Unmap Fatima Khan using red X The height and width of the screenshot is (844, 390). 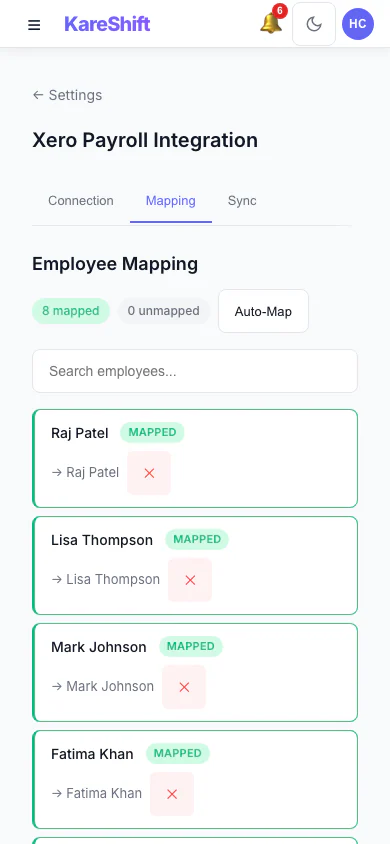(172, 793)
